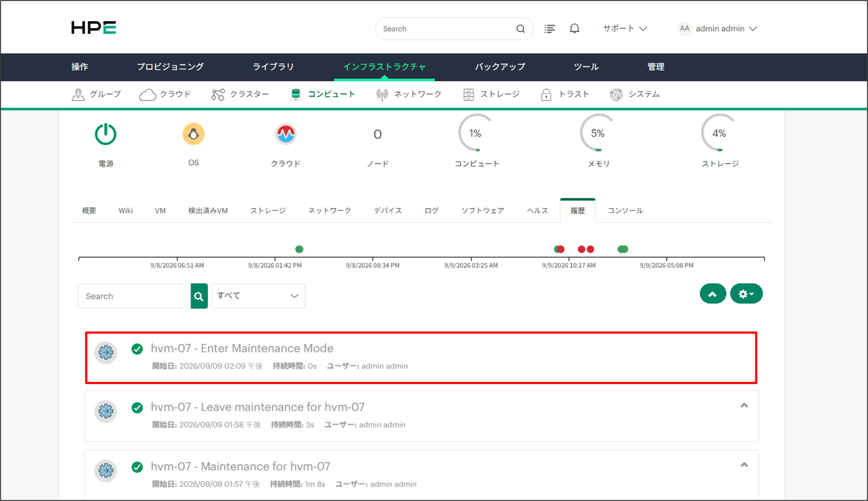This screenshot has width=868, height=501.
Task: Click gear icon of Enter Maintenance Mode row
Action: pyautogui.click(x=106, y=352)
